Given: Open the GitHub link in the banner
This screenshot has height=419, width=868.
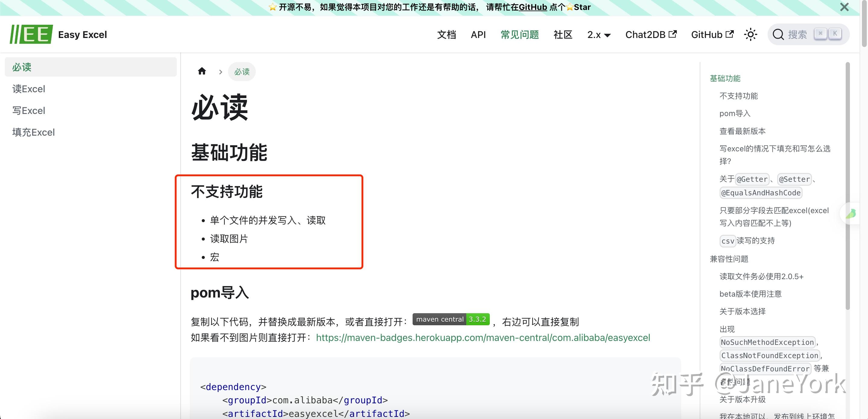Looking at the screenshot, I should (532, 7).
